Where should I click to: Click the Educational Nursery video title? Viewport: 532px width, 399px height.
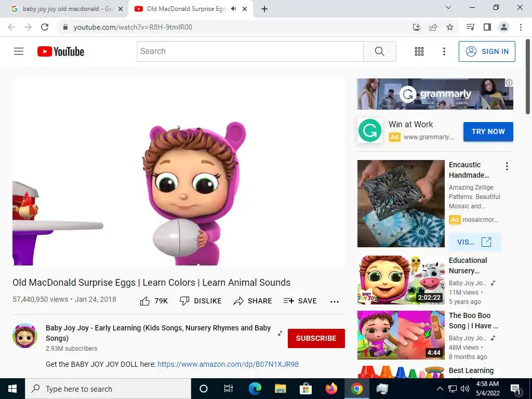pos(468,265)
